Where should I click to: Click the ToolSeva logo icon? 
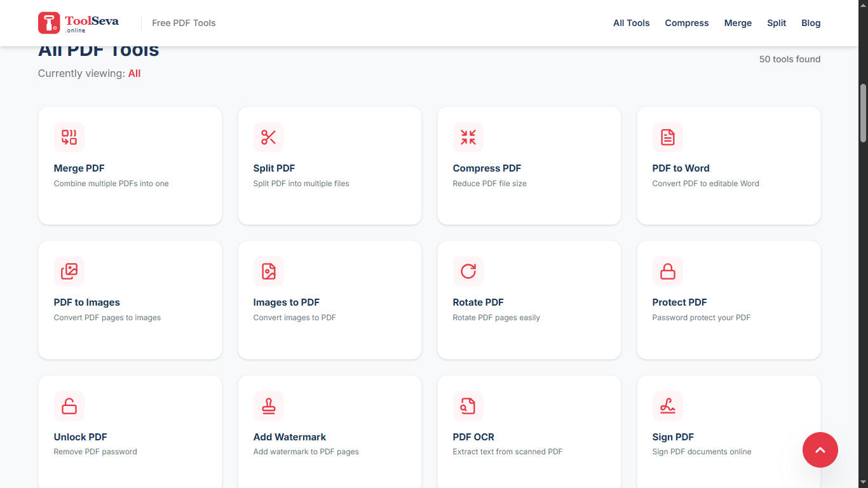click(x=49, y=23)
